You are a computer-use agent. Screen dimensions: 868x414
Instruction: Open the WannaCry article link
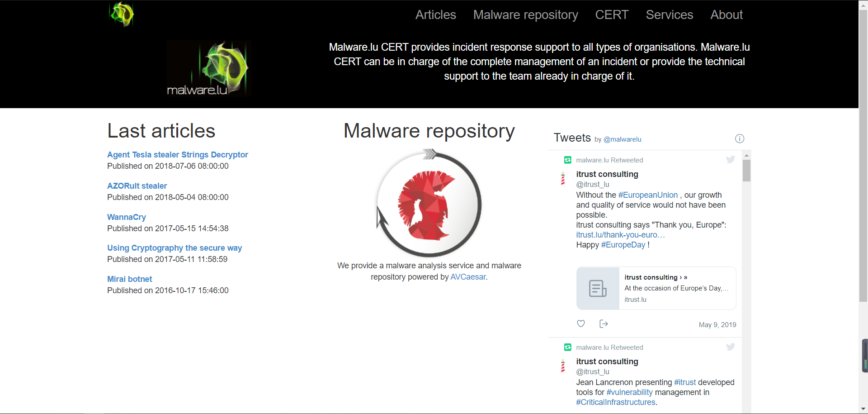pos(126,217)
